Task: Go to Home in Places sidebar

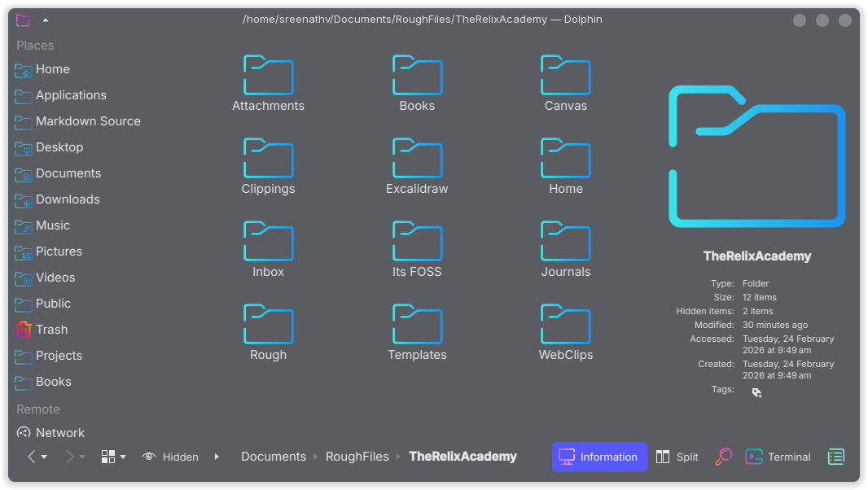Action: [42, 69]
